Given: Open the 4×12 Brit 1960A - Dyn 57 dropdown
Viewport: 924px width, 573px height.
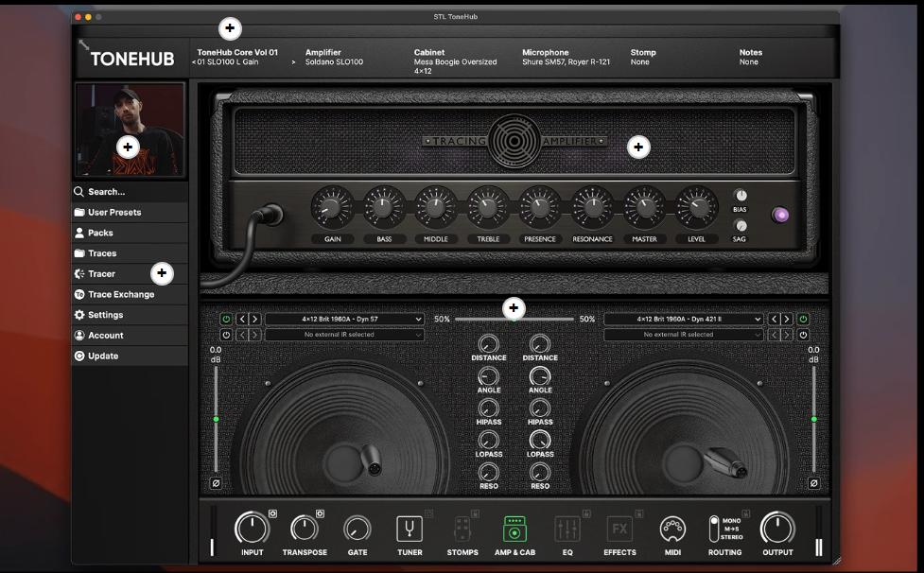Looking at the screenshot, I should click(x=344, y=320).
